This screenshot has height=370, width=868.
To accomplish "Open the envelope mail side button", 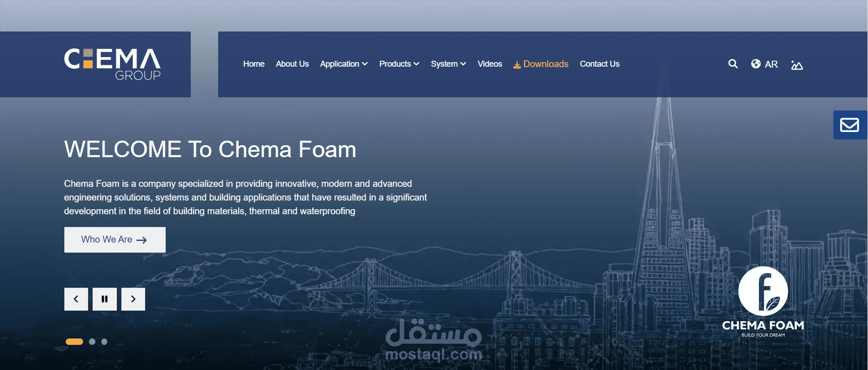I will coord(850,125).
